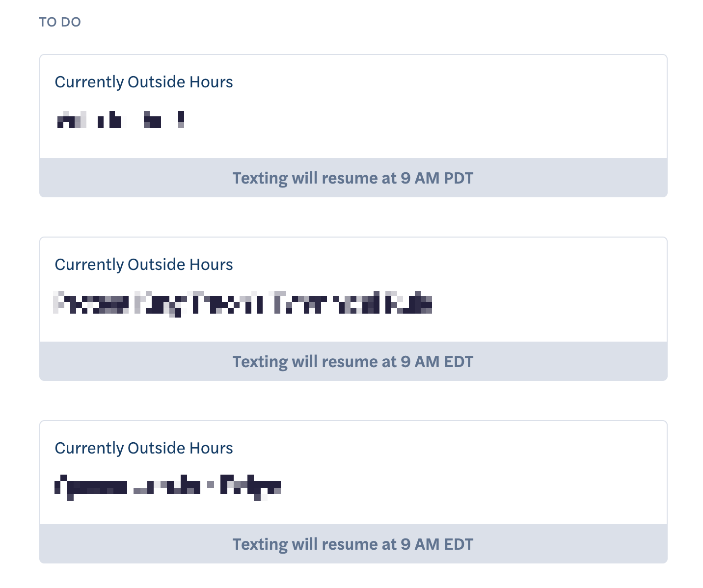The height and width of the screenshot is (588, 703).
Task: Click the blurred campaign name in the PDT card
Action: point(120,120)
